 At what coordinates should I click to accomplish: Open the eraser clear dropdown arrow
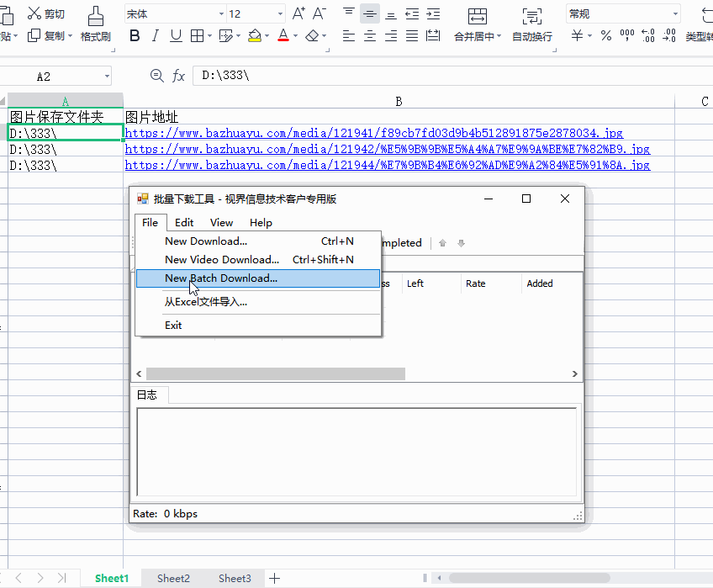click(325, 35)
